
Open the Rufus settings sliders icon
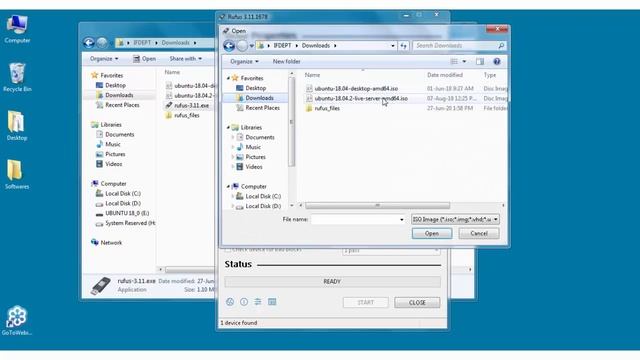point(258,302)
